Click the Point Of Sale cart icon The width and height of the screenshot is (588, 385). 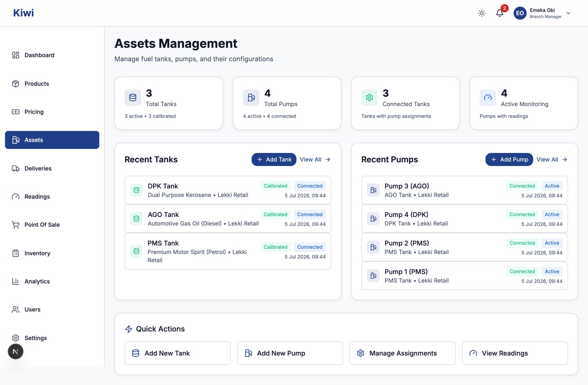16,225
